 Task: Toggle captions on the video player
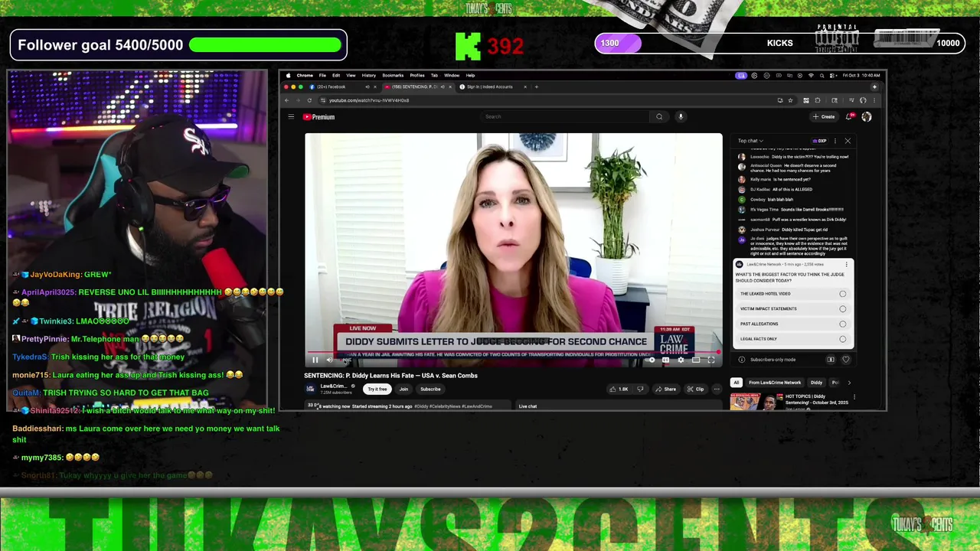coord(665,360)
